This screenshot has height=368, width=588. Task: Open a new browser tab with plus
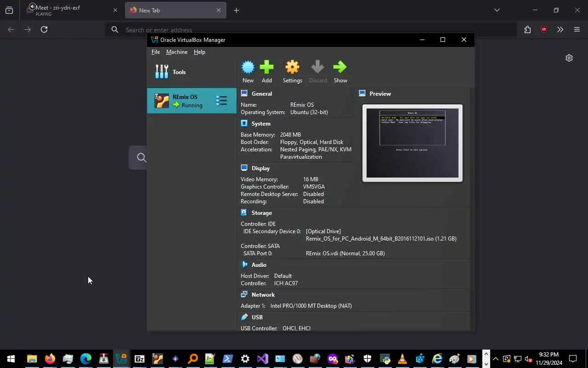point(236,10)
